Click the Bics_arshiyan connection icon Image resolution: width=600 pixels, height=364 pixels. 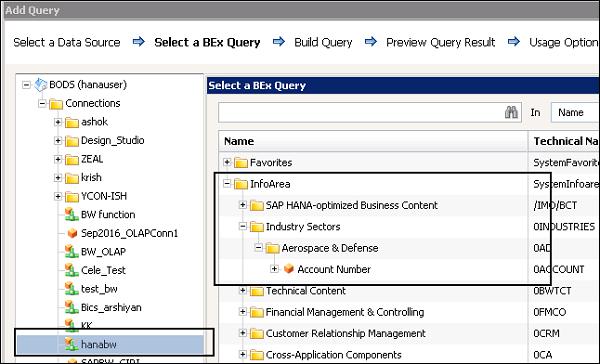coord(71,307)
